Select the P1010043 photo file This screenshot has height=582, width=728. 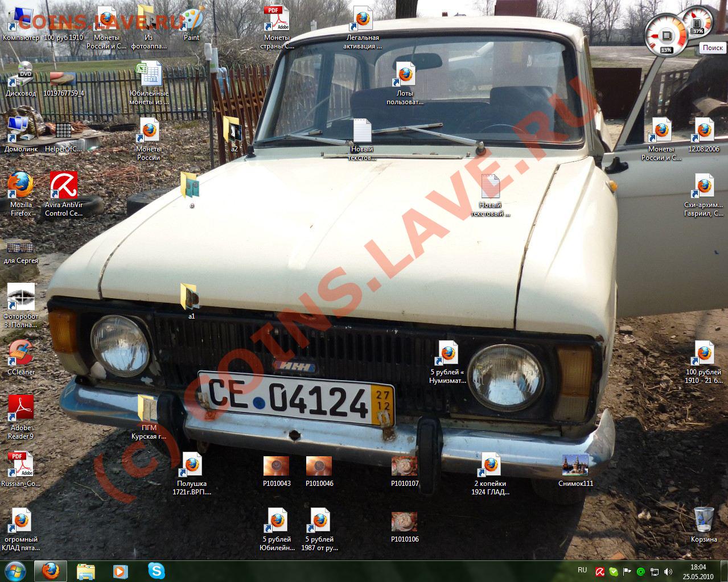pyautogui.click(x=277, y=471)
